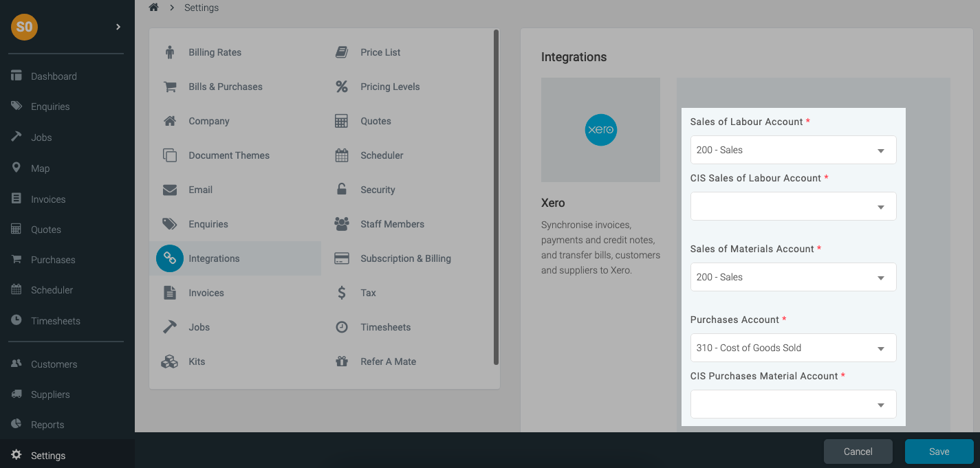This screenshot has width=980, height=468.
Task: Open CIS Purchases Material Account dropdown
Action: (793, 404)
